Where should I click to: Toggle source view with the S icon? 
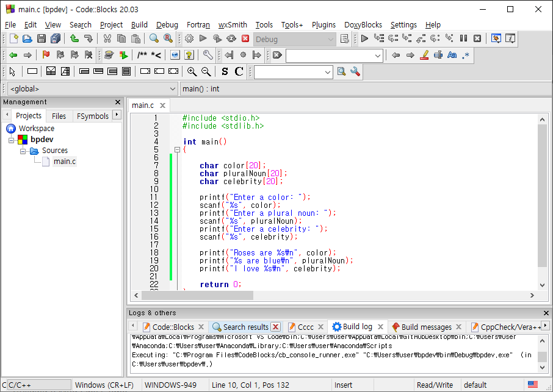(x=225, y=71)
